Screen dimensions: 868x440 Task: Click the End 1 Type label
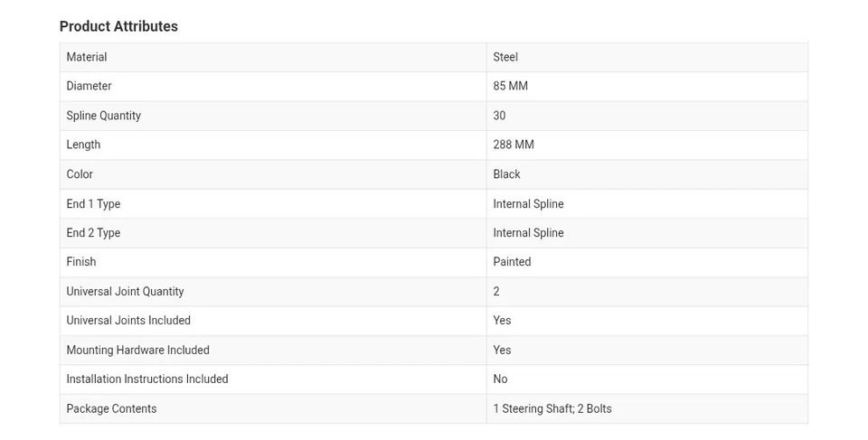93,204
